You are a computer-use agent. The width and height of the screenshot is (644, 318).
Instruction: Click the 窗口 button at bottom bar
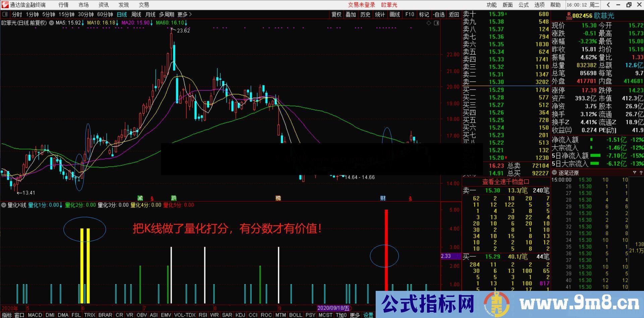pos(19,315)
